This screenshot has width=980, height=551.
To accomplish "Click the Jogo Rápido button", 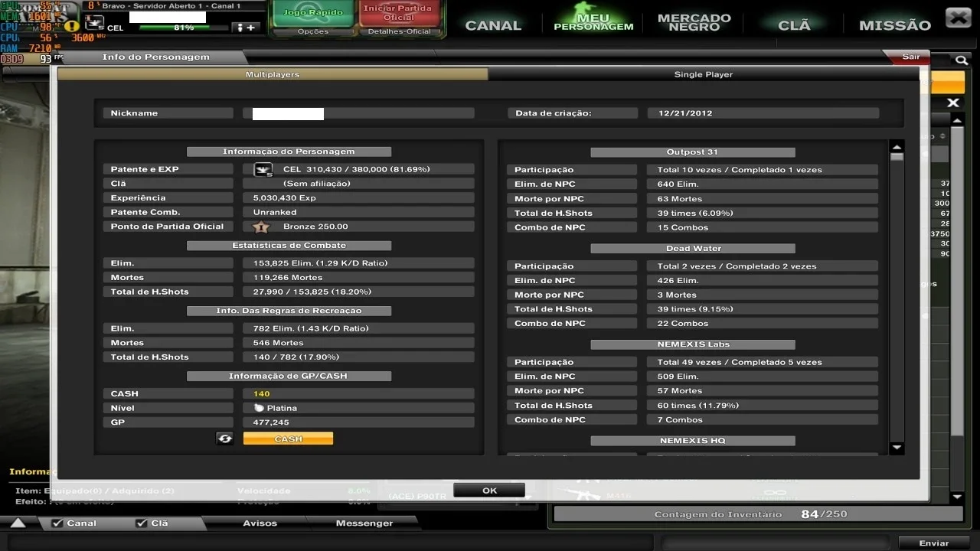I will pyautogui.click(x=312, y=13).
